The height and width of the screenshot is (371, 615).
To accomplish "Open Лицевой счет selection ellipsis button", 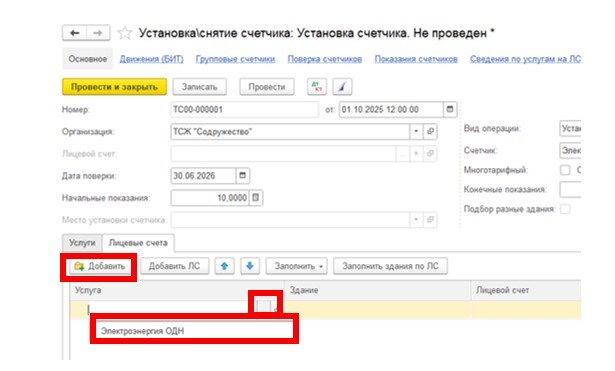I will click(x=402, y=153).
